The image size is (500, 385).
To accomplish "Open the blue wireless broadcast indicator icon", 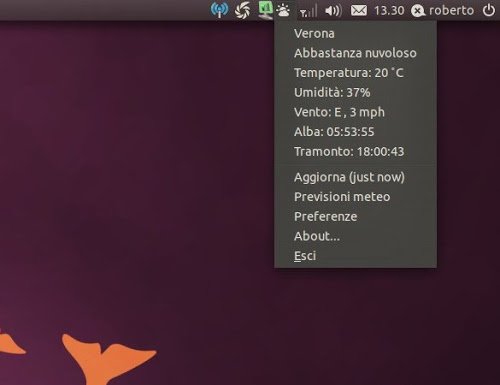I will (x=219, y=10).
